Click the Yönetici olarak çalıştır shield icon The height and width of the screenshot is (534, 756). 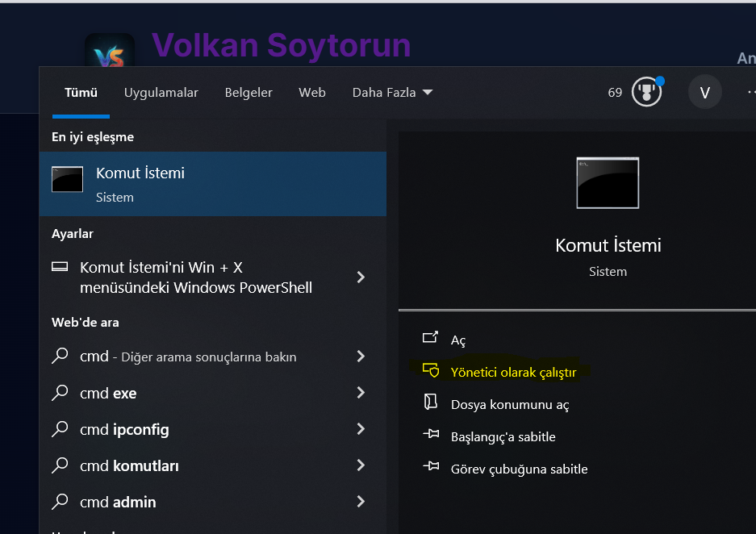431,371
